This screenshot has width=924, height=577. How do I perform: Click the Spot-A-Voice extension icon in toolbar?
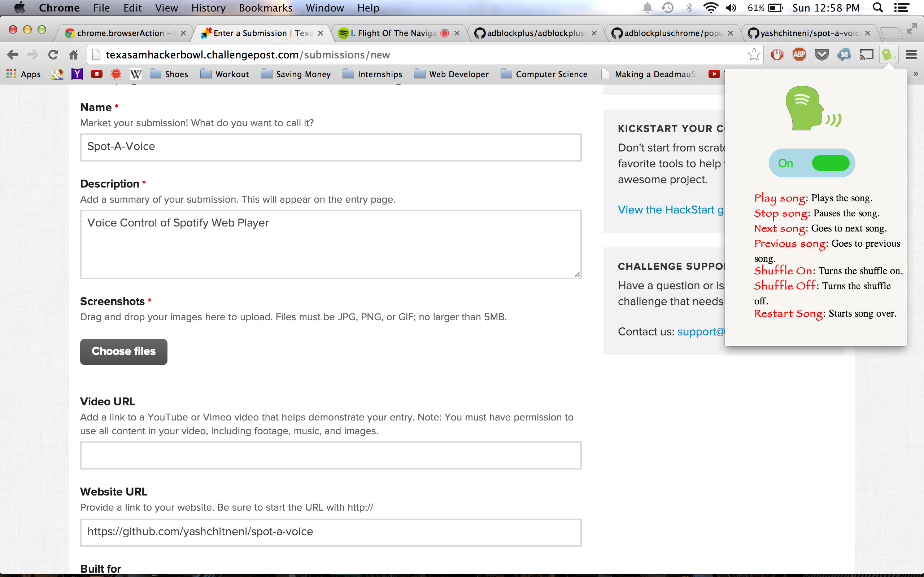(x=888, y=55)
